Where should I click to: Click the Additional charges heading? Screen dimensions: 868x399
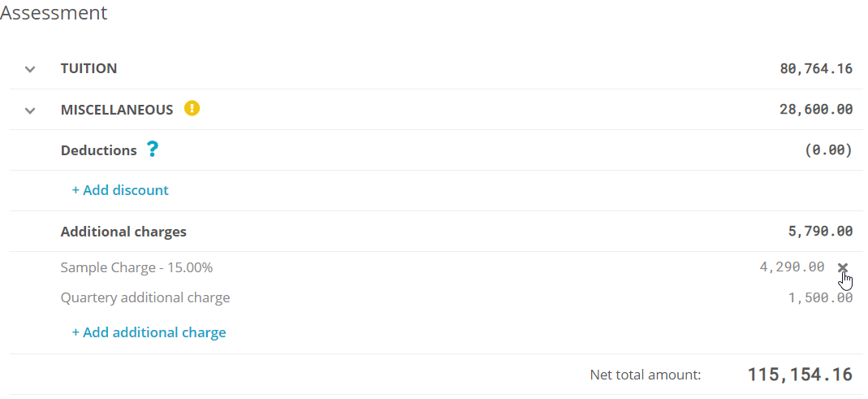pos(123,232)
